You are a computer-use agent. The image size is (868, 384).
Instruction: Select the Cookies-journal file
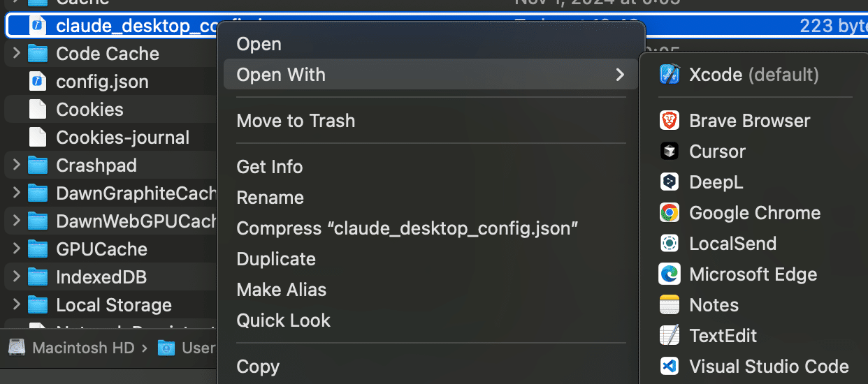point(122,138)
